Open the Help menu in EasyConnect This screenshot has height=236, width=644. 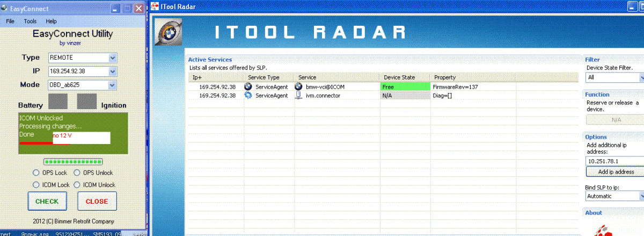click(51, 21)
